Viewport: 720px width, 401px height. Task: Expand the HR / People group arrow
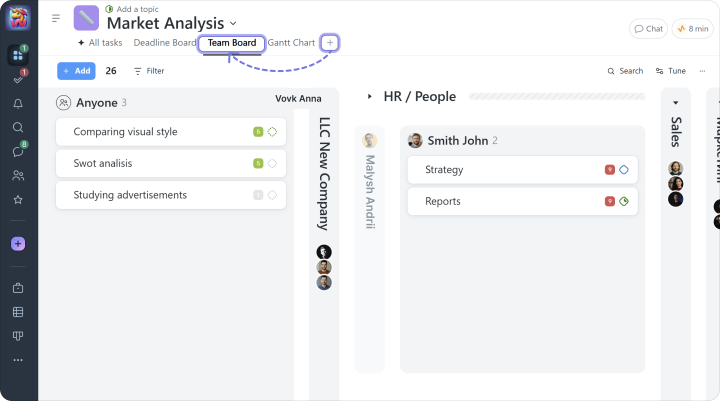pyautogui.click(x=369, y=97)
